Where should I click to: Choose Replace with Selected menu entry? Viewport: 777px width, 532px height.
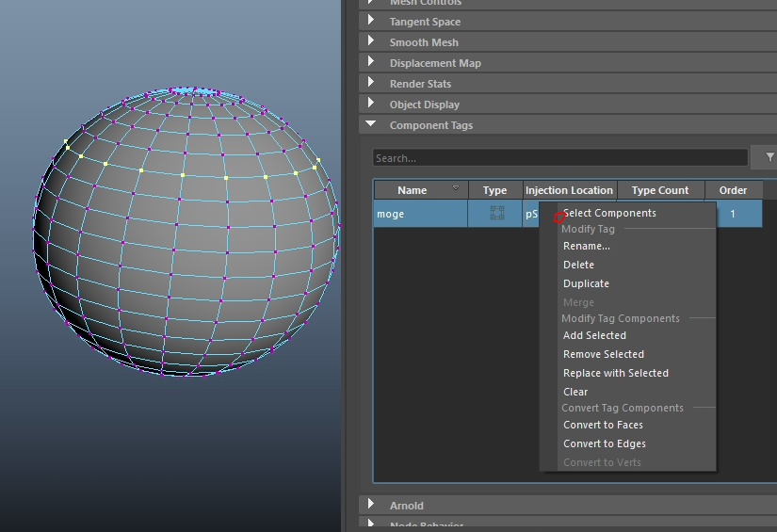click(627, 373)
